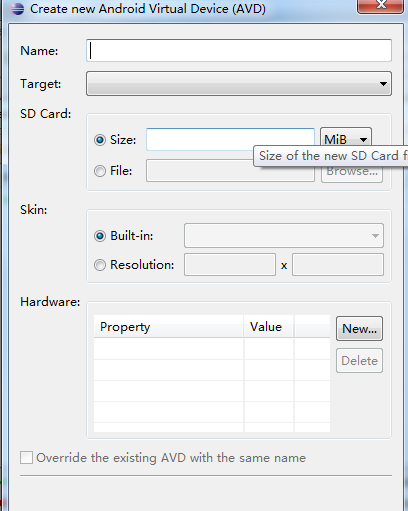The height and width of the screenshot is (511, 408).
Task: Click the SD Card Size input field
Action: pyautogui.click(x=230, y=139)
